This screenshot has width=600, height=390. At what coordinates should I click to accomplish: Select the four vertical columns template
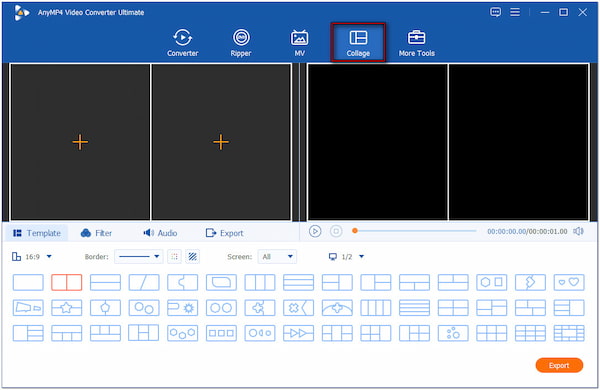tap(376, 308)
